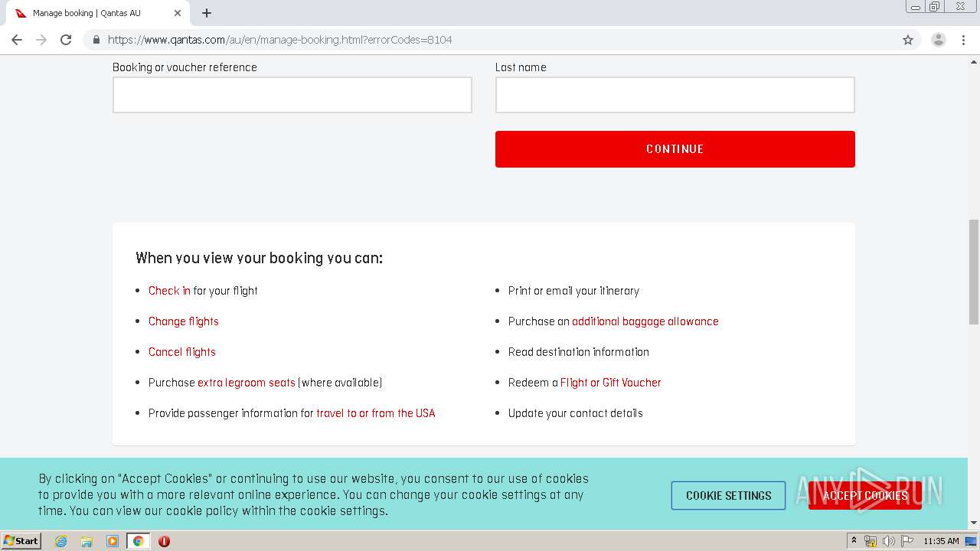Click the network tray icon
Viewport: 980px width, 551px height.
tap(871, 541)
